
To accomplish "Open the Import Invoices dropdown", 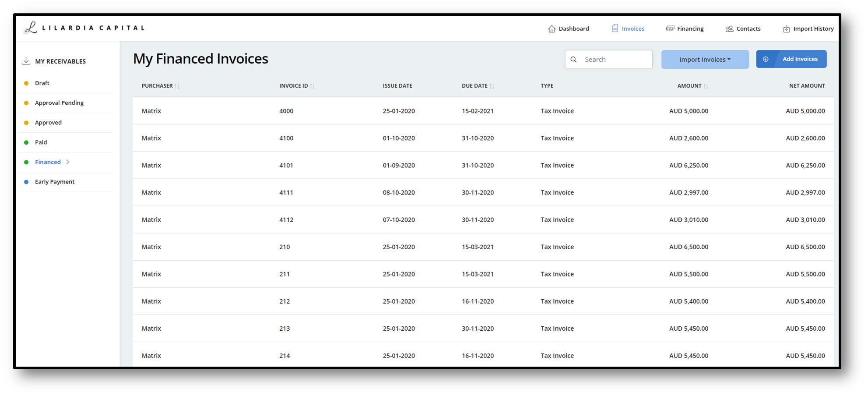I will click(x=705, y=59).
